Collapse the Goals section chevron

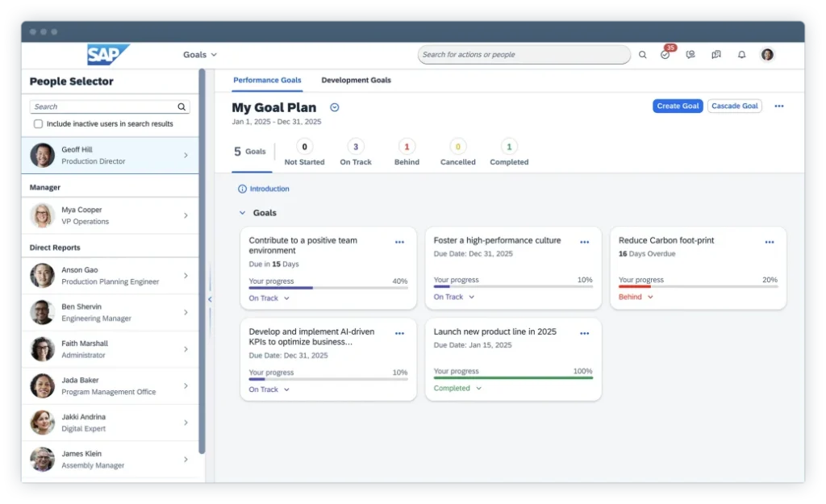(242, 213)
